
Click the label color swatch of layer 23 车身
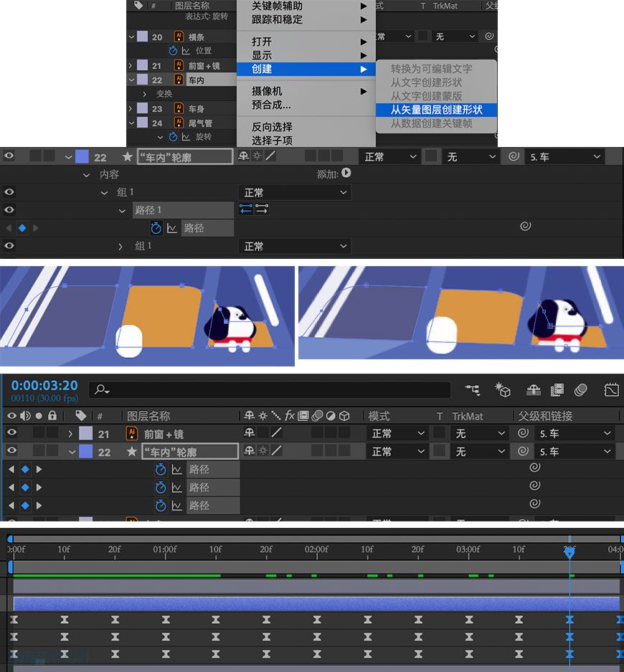[142, 108]
